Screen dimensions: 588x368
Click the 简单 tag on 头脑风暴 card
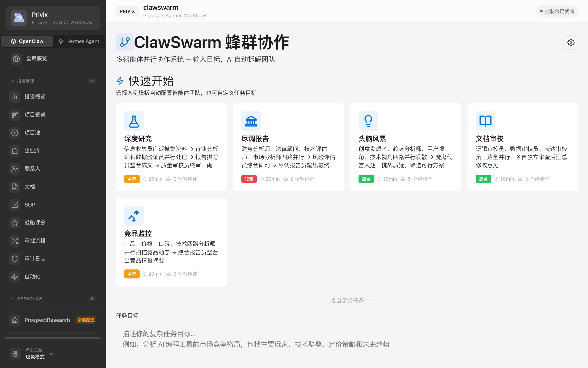click(x=366, y=179)
